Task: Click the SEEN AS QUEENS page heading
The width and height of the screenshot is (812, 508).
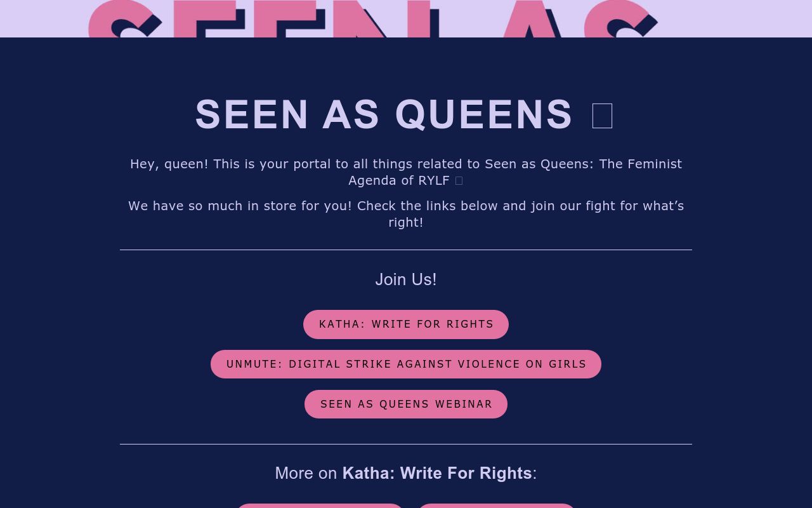Action: pyautogui.click(x=384, y=114)
